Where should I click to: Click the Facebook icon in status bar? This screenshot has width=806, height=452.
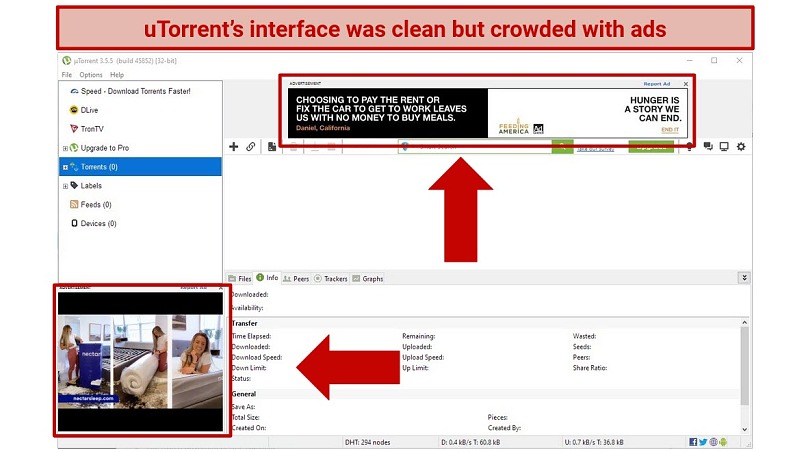coord(693,442)
